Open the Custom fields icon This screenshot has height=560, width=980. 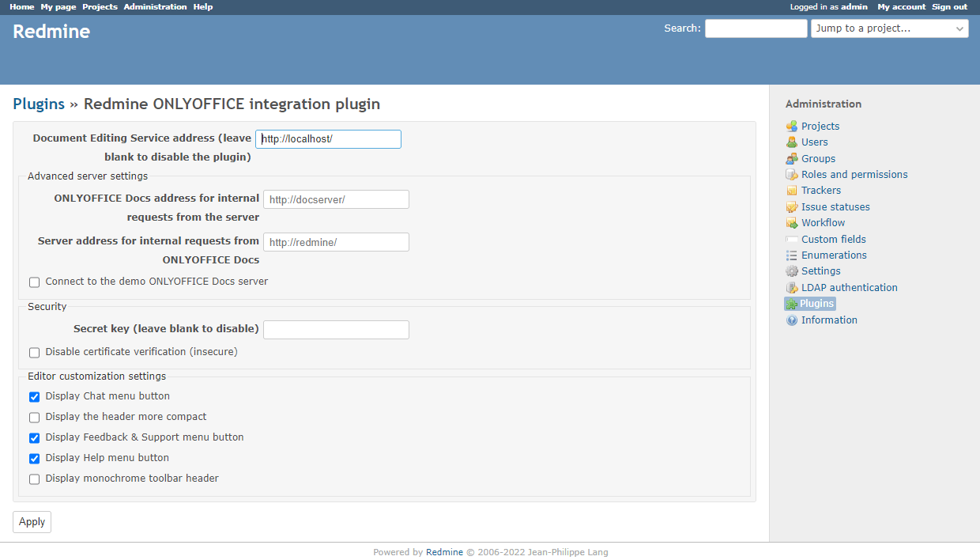[x=792, y=239]
